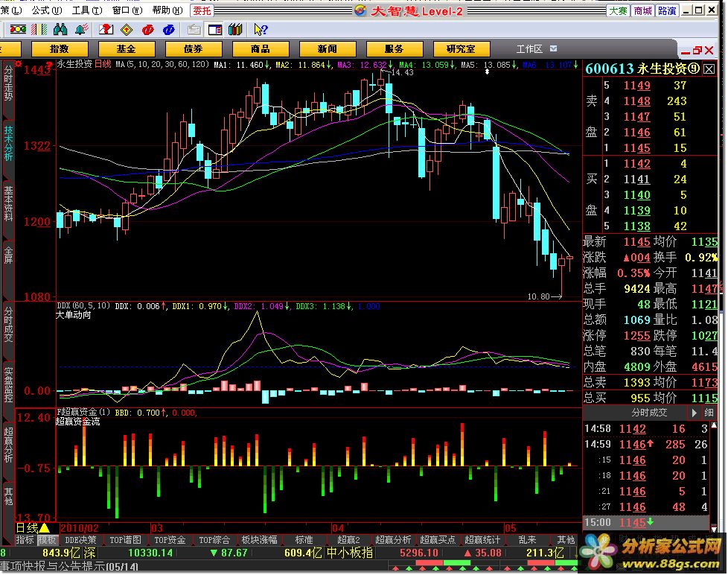Click the 大智慧 logo icon in title bar

pyautogui.click(x=360, y=10)
